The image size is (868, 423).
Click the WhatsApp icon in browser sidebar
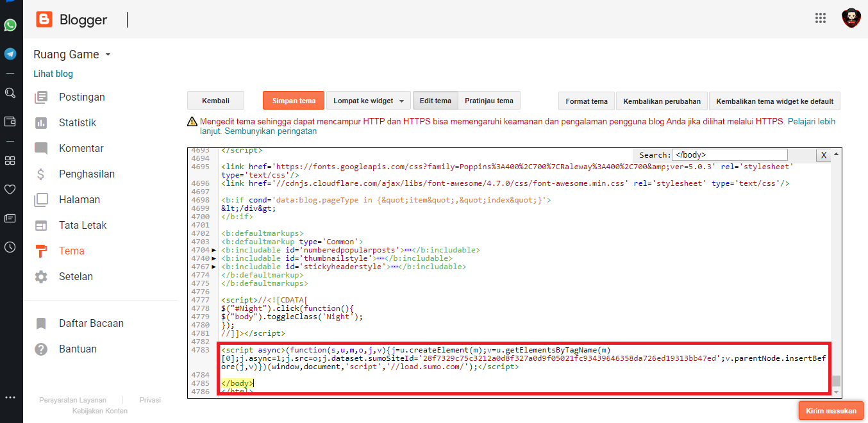[x=10, y=25]
